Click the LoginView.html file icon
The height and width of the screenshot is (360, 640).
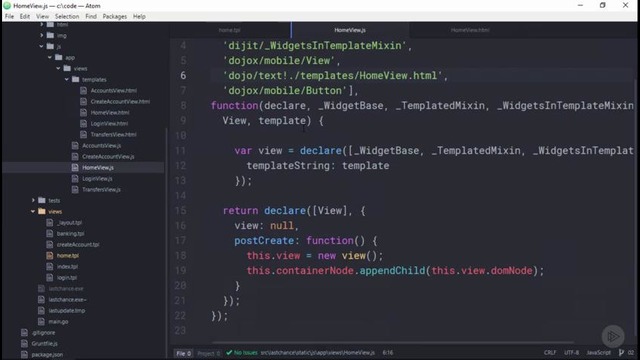(84, 123)
